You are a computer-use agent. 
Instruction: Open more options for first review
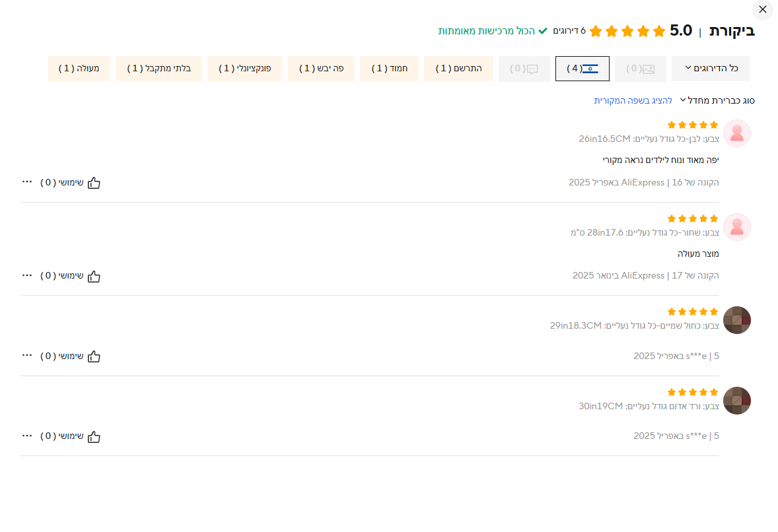click(27, 182)
